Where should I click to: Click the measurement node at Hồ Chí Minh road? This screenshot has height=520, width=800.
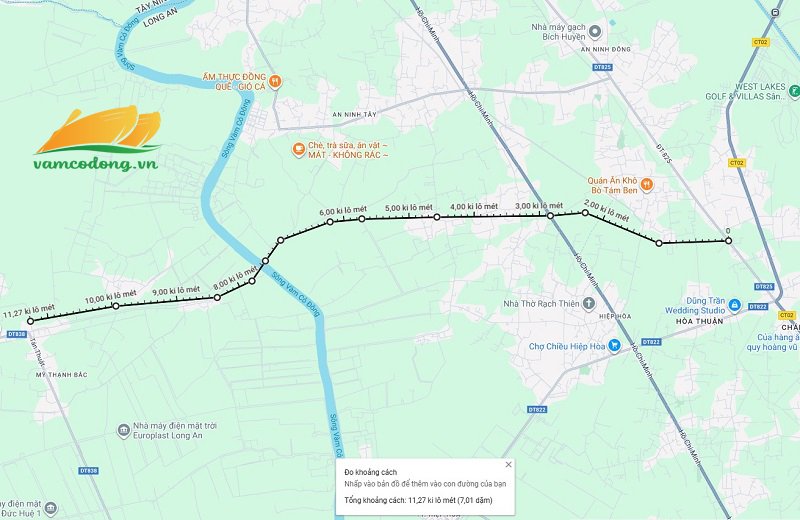[x=550, y=216]
